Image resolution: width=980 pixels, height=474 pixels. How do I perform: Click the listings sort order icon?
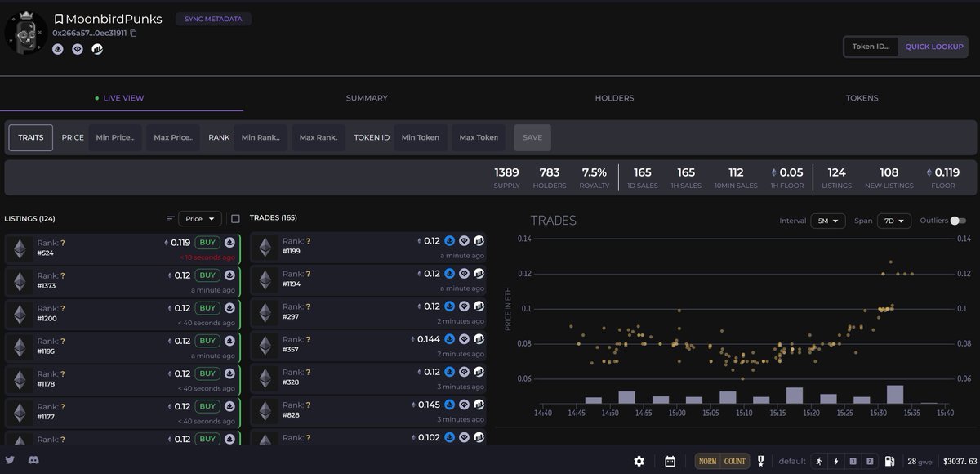coord(171,219)
